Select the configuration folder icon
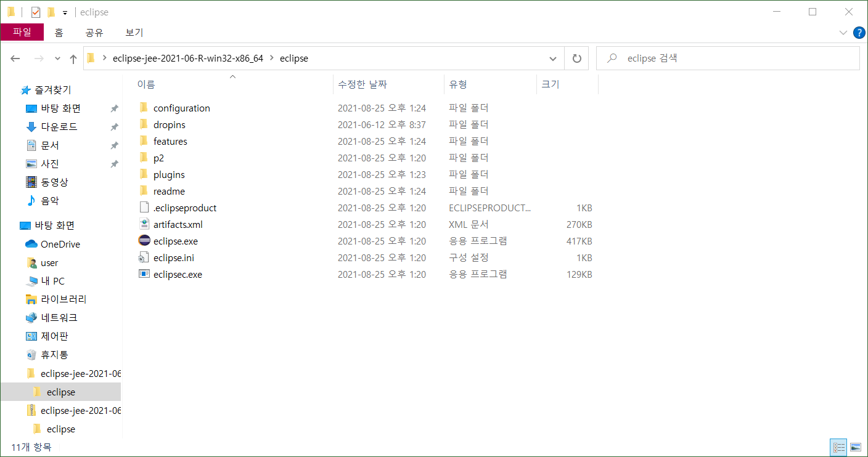The width and height of the screenshot is (868, 457). 144,108
